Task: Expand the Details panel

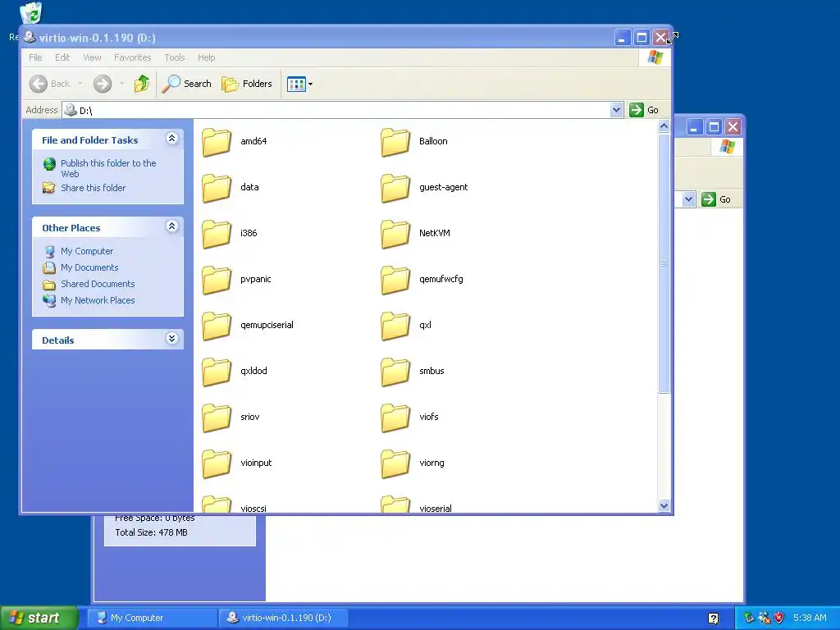Action: (171, 339)
